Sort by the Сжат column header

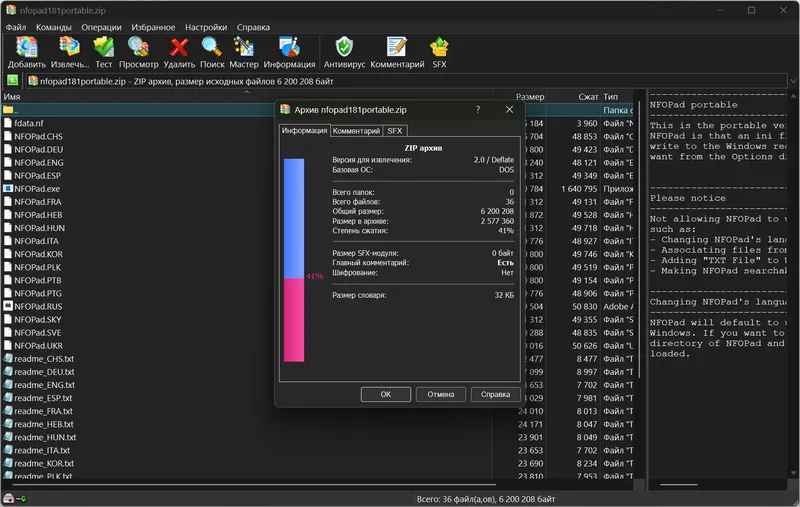coord(588,96)
